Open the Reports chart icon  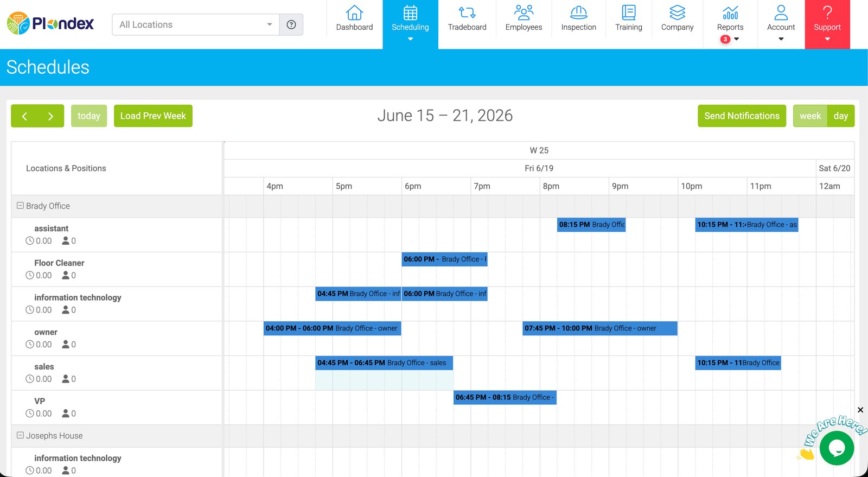click(x=730, y=12)
